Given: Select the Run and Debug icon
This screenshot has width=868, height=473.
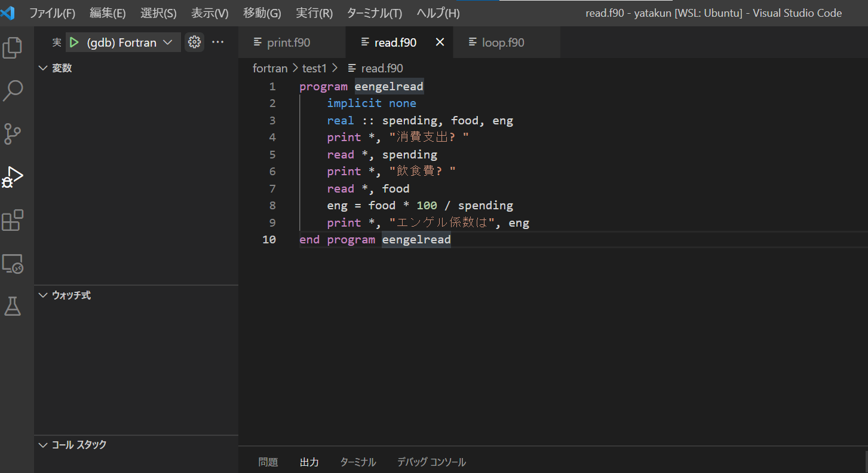Looking at the screenshot, I should pyautogui.click(x=13, y=176).
